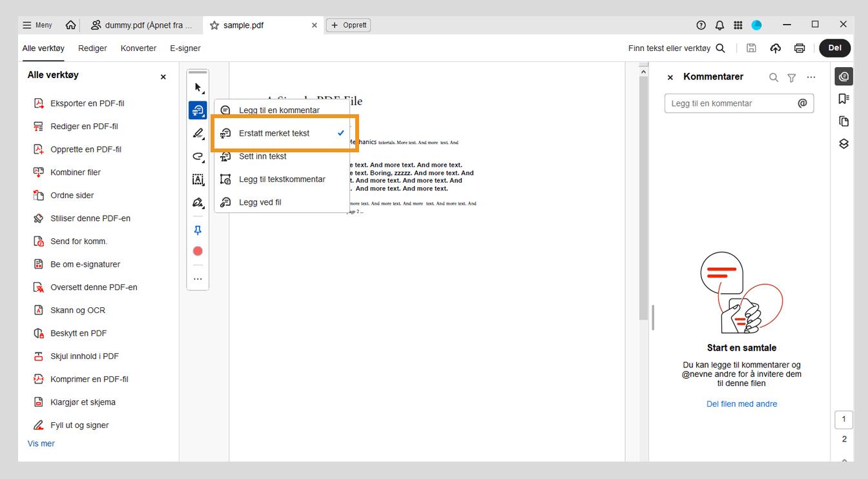Open Kombiner filer tool
Image resolution: width=868 pixels, height=479 pixels.
click(x=76, y=172)
